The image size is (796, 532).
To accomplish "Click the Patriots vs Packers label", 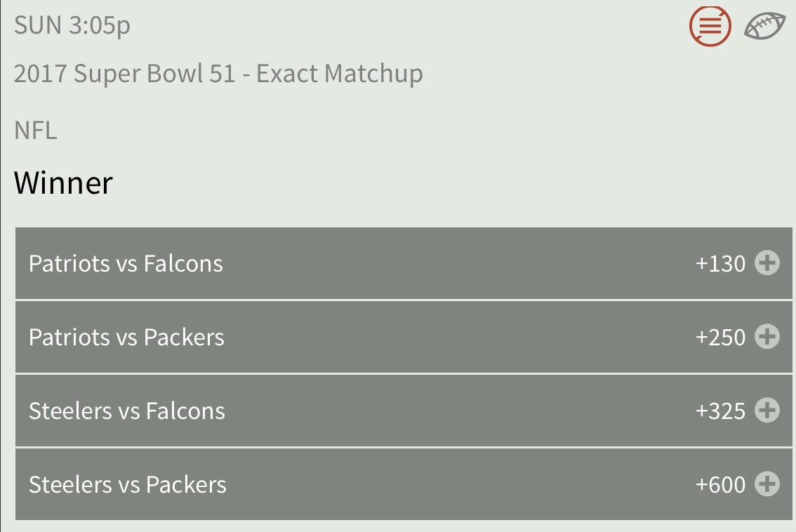I will click(126, 338).
